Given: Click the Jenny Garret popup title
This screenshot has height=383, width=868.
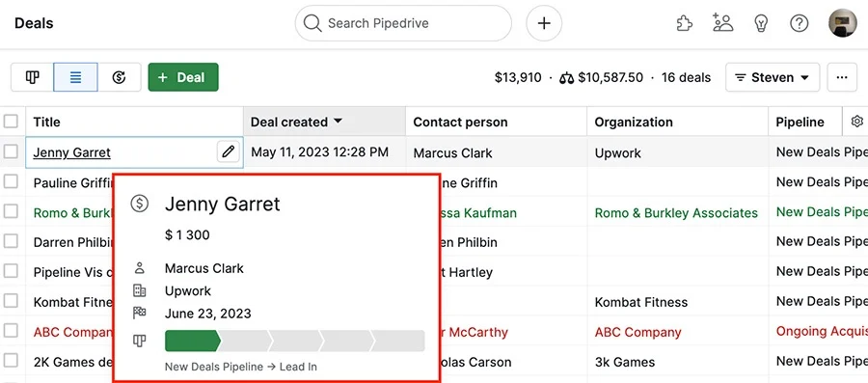Looking at the screenshot, I should click(223, 204).
